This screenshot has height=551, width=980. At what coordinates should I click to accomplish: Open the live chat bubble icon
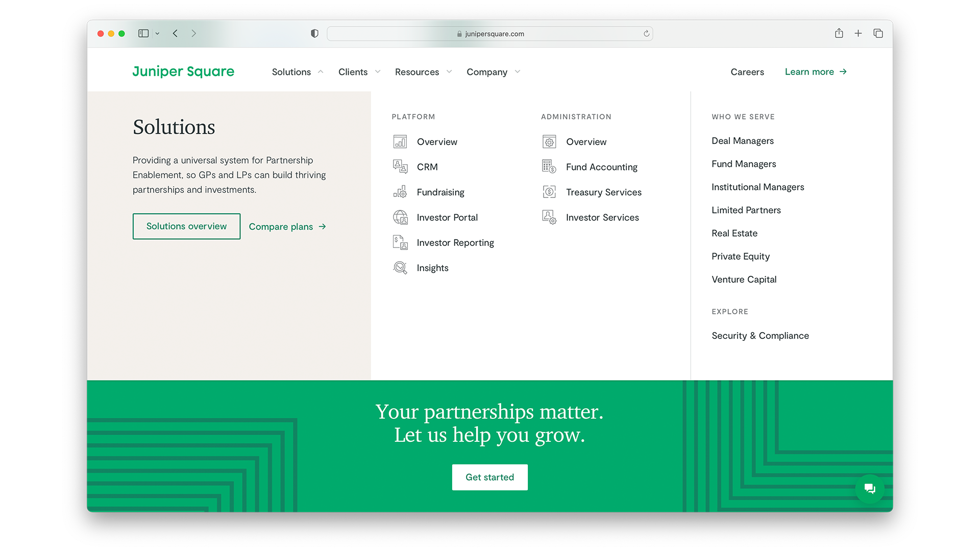coord(869,489)
